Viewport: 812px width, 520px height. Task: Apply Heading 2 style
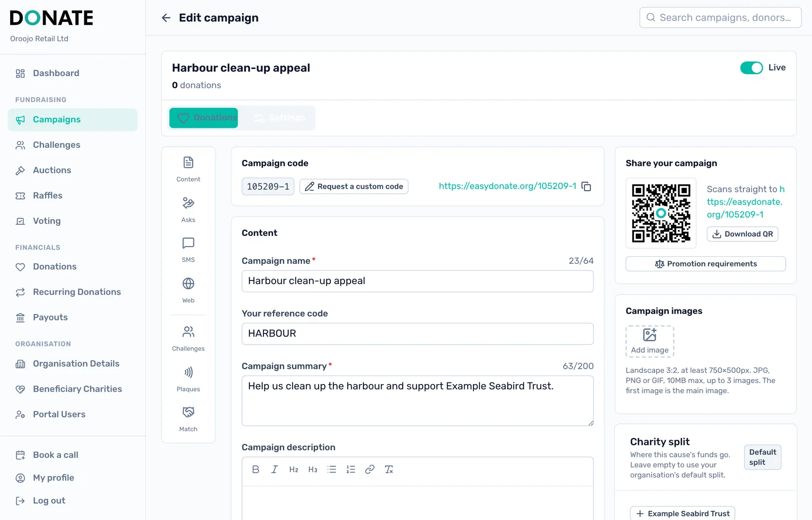294,469
